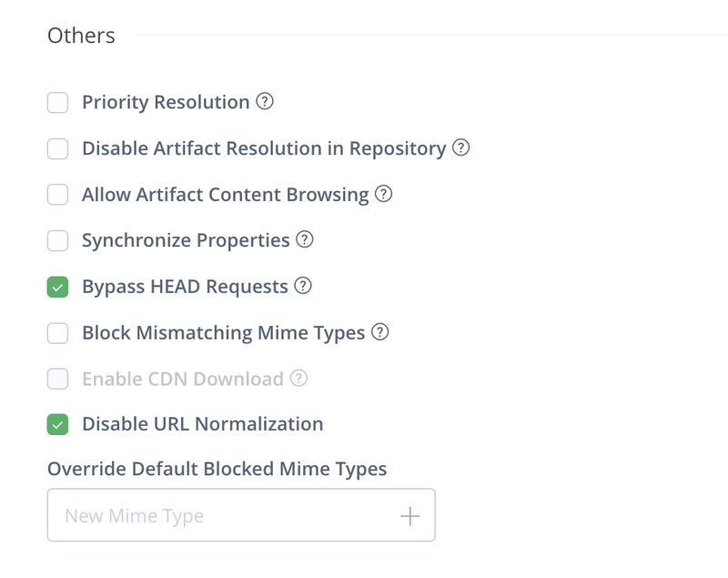Click help icon for Block Mismatching Mime Types
The width and height of the screenshot is (728, 578).
[380, 332]
